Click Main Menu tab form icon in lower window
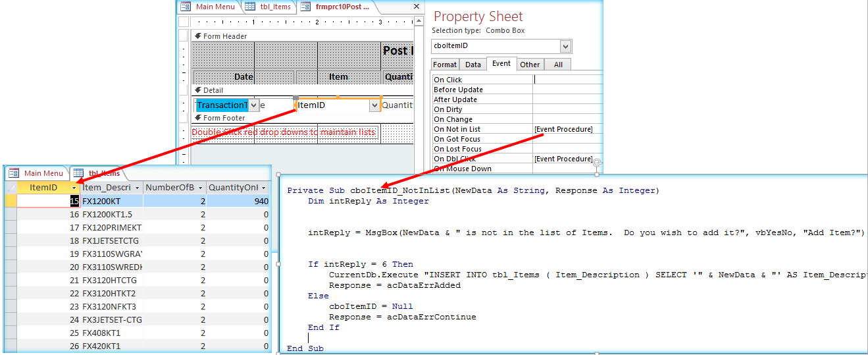The width and height of the screenshot is (868, 355). point(14,173)
